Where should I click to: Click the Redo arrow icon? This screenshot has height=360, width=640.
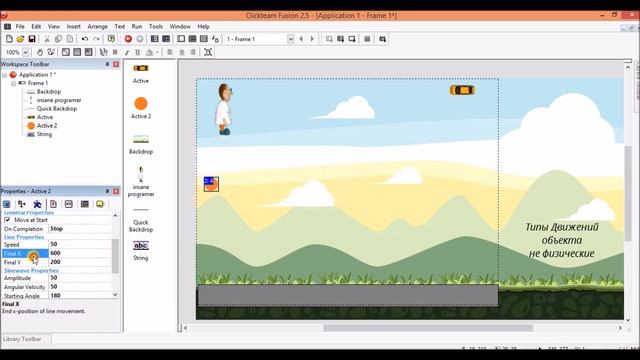(x=96, y=39)
